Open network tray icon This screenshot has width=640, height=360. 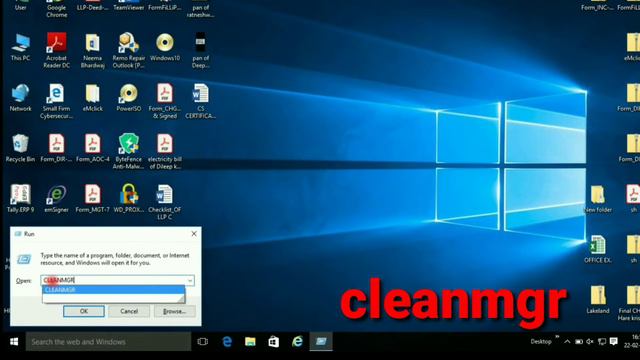coord(602,342)
